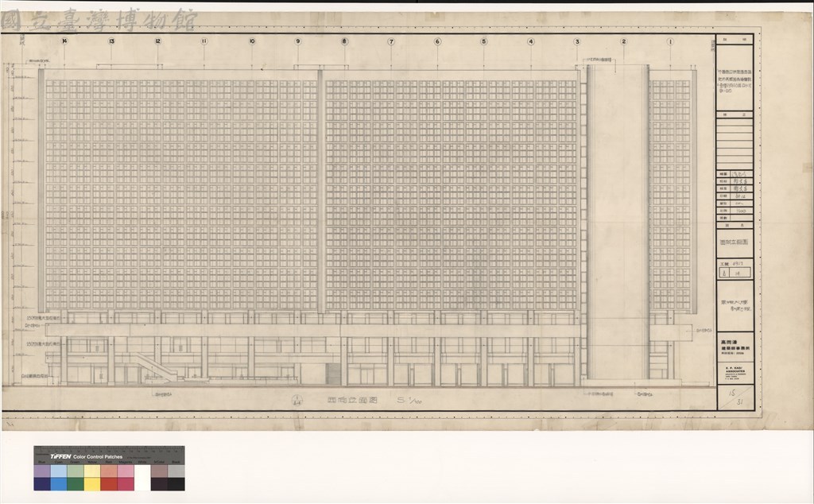Select the light violet-blue tint patch

(42, 471)
